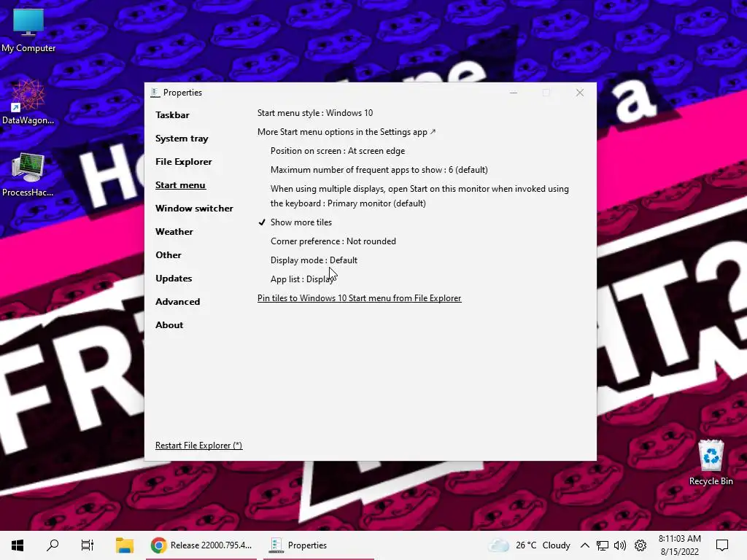Viewport: 747px width, 560px height.
Task: Close the Properties window
Action: tap(579, 93)
